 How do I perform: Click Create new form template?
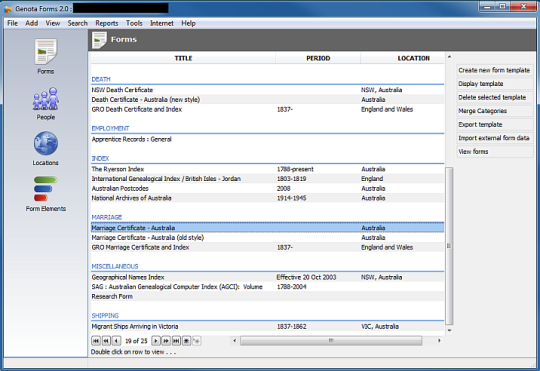pos(495,70)
